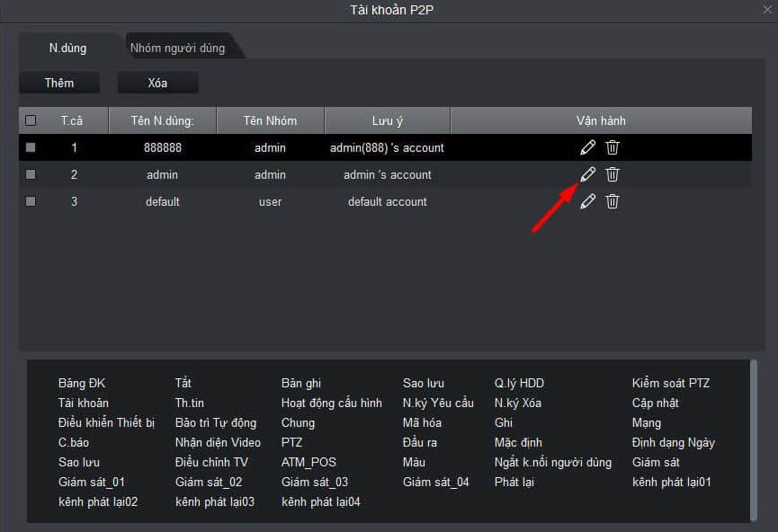
Task: Click the Xóa button
Action: 157,83
